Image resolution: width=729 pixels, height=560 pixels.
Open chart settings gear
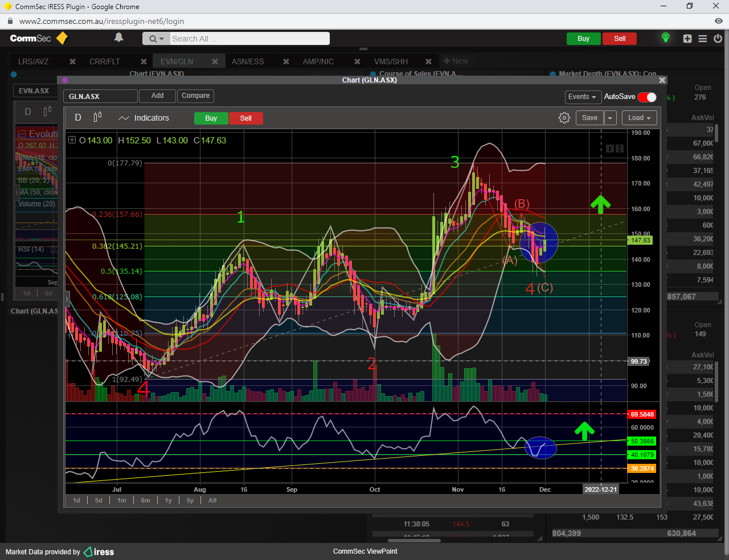pyautogui.click(x=564, y=118)
